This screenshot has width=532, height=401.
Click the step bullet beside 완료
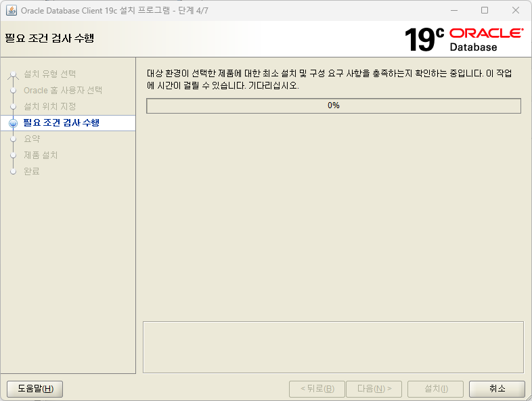coord(14,172)
